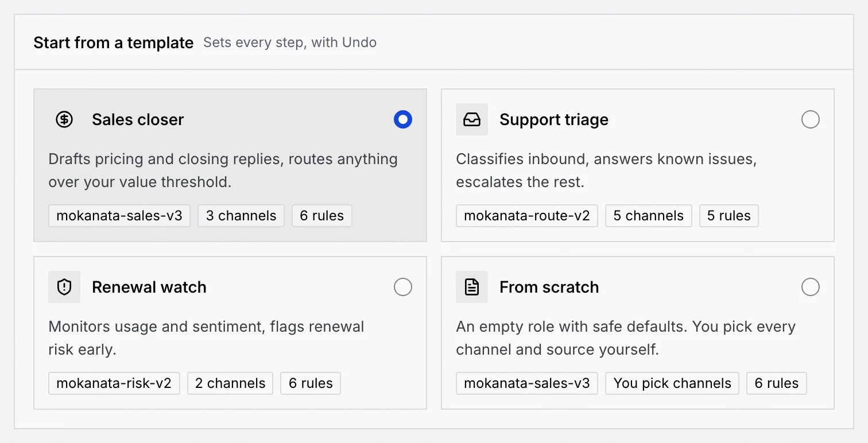
Task: Click the inbox tray icon on Support triage
Action: click(x=472, y=119)
